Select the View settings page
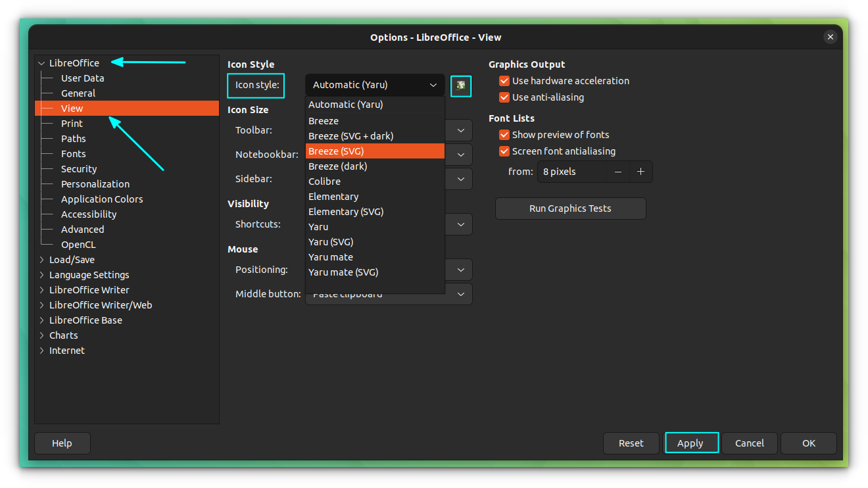Image resolution: width=868 pixels, height=488 pixels. pos(127,109)
